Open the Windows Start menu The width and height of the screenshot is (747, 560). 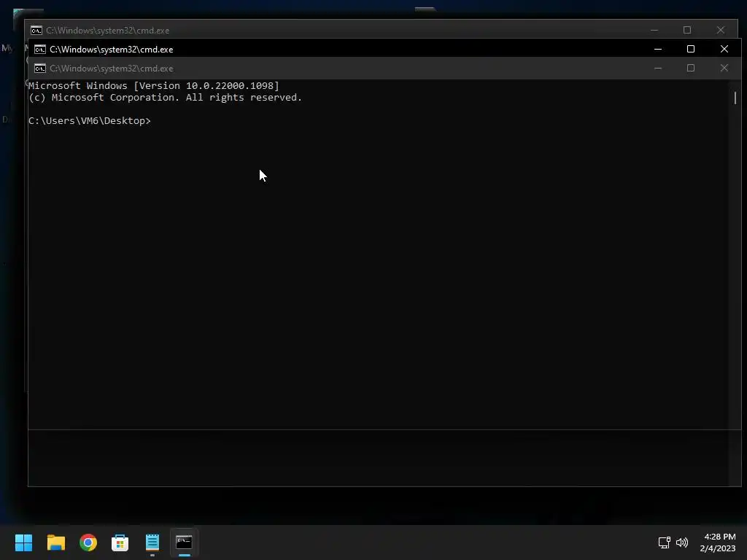click(x=23, y=542)
